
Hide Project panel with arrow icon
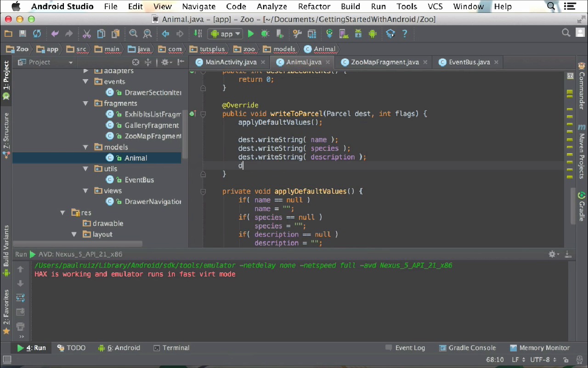coord(181,62)
